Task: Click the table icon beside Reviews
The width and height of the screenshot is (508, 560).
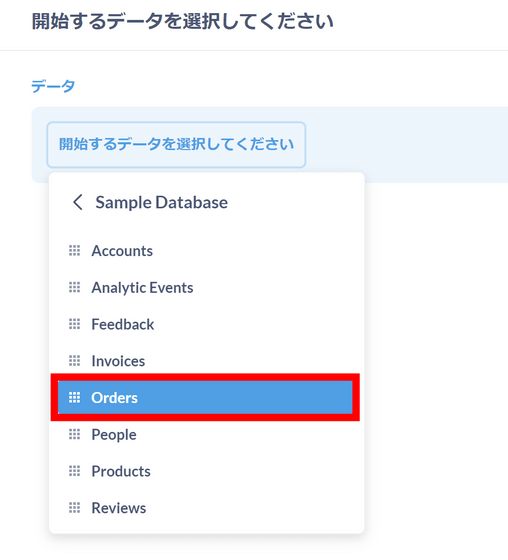Action: 74,508
